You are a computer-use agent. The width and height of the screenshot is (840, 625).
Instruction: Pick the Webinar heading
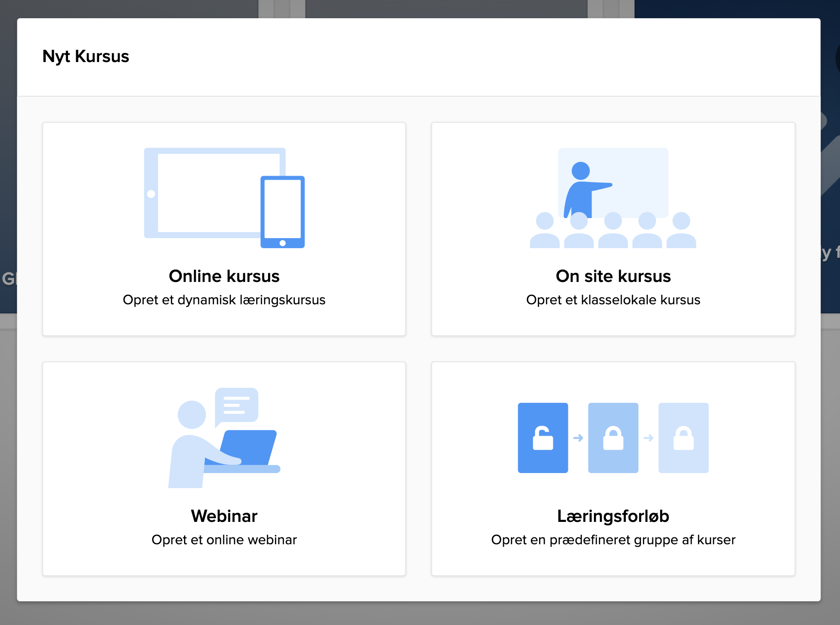pos(224,516)
